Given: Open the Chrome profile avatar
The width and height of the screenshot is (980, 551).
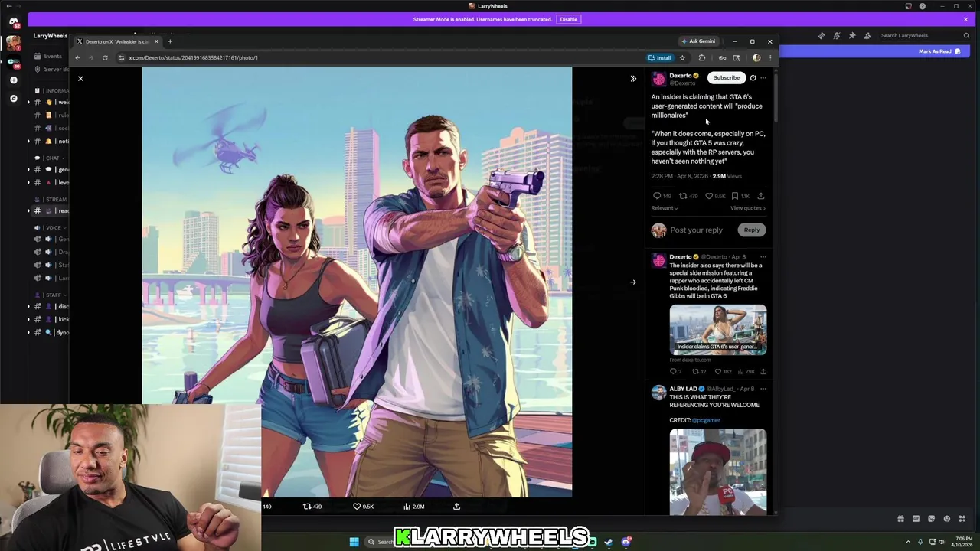Looking at the screenshot, I should coord(756,57).
